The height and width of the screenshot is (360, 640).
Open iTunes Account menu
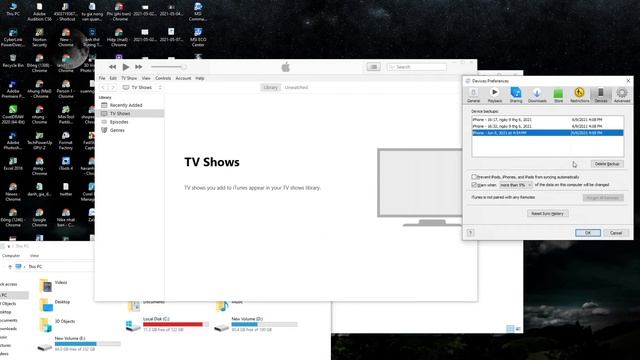[183, 78]
